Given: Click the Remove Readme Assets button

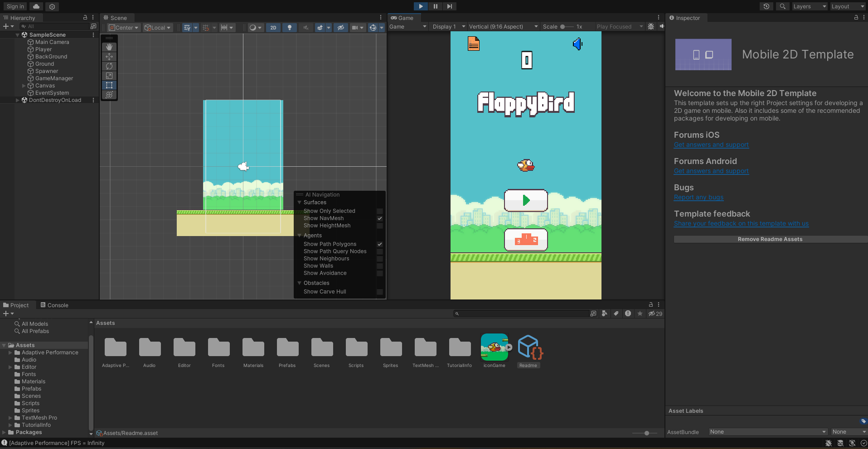Looking at the screenshot, I should point(770,239).
